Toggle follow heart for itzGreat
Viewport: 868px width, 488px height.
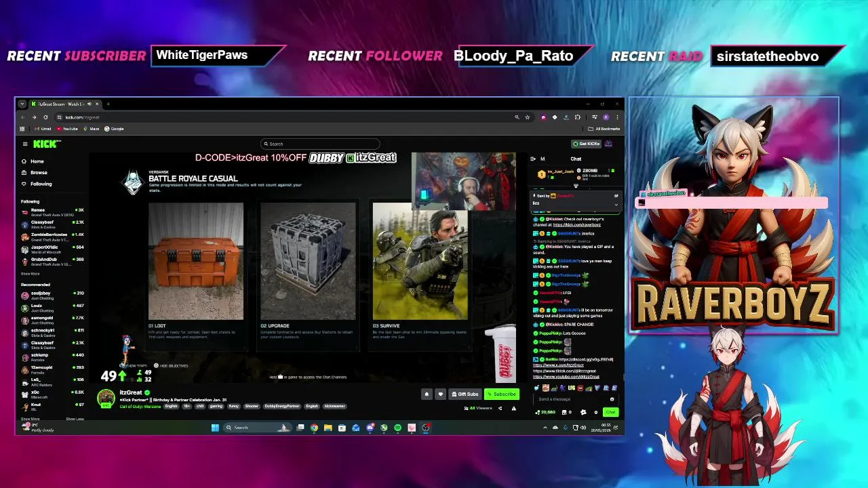click(440, 394)
